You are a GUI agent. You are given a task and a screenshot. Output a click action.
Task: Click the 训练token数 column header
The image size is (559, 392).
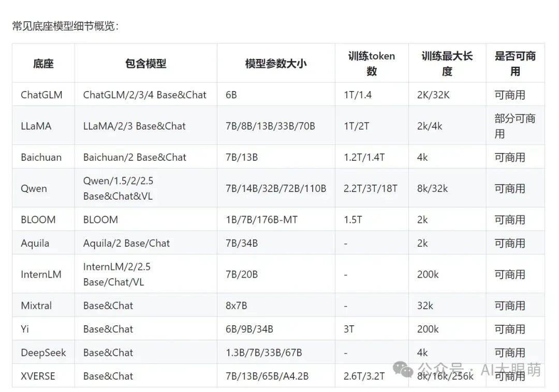(372, 64)
